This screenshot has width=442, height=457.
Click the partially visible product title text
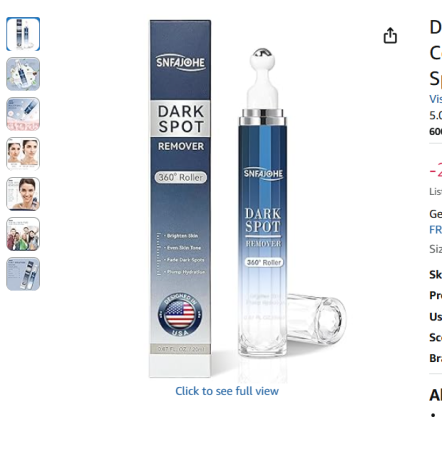coord(436,53)
